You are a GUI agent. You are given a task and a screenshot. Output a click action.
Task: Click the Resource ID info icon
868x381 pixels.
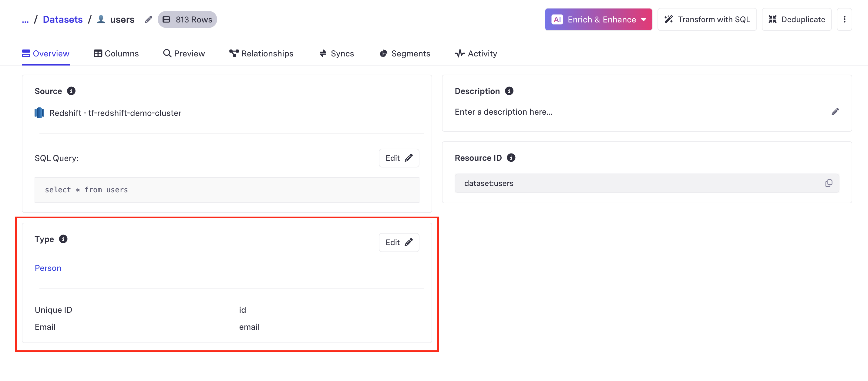511,158
